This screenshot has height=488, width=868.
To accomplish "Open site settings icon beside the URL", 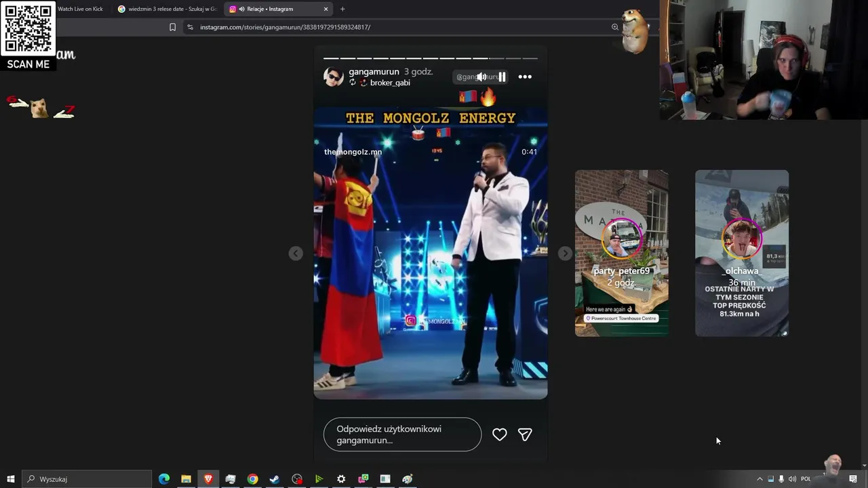I will tap(190, 27).
